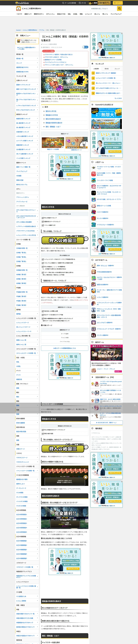
Task: Select the プレミアムフェア navigation tab
Action: [116, 14]
